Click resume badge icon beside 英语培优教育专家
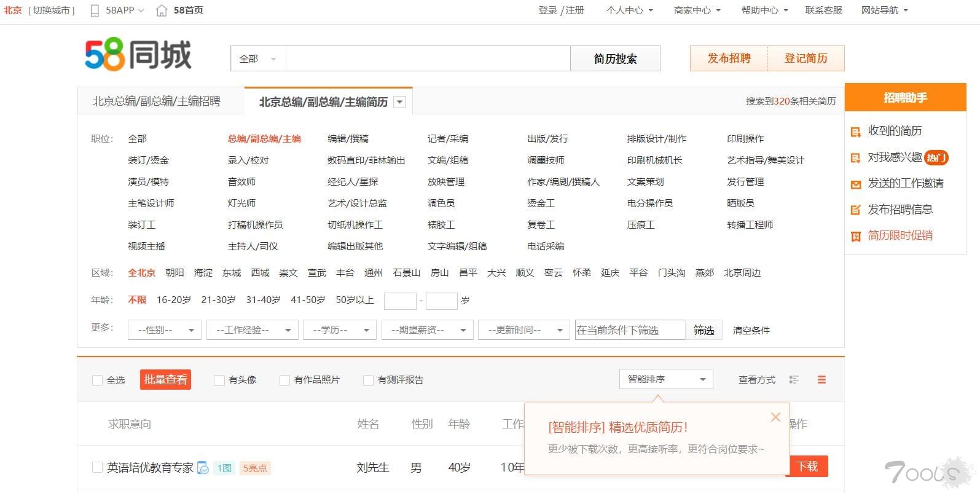The image size is (980, 493). tap(203, 468)
